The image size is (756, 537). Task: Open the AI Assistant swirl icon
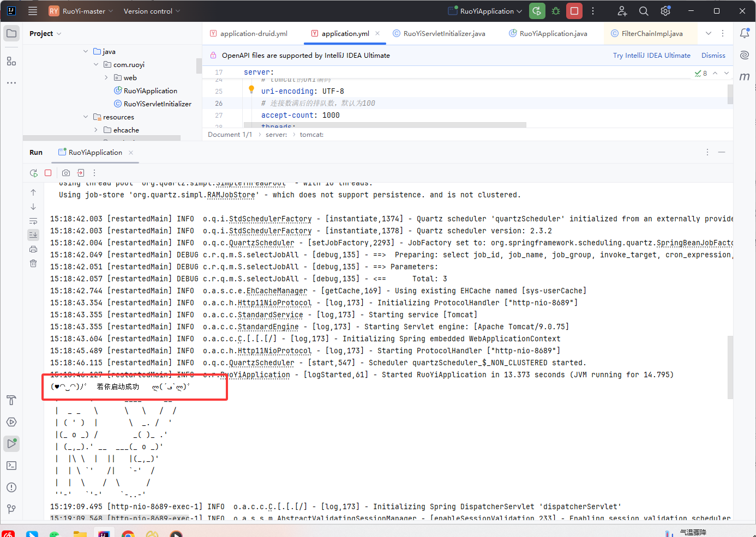[745, 55]
